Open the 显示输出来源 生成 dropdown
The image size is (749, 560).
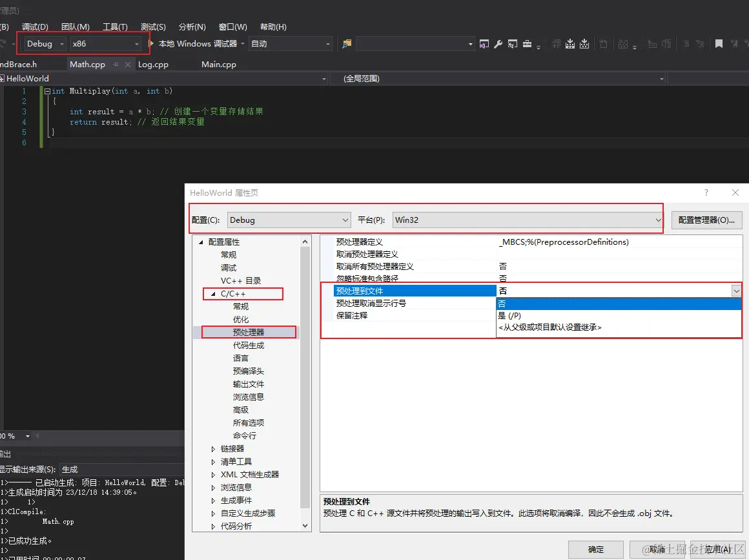pyautogui.click(x=122, y=469)
